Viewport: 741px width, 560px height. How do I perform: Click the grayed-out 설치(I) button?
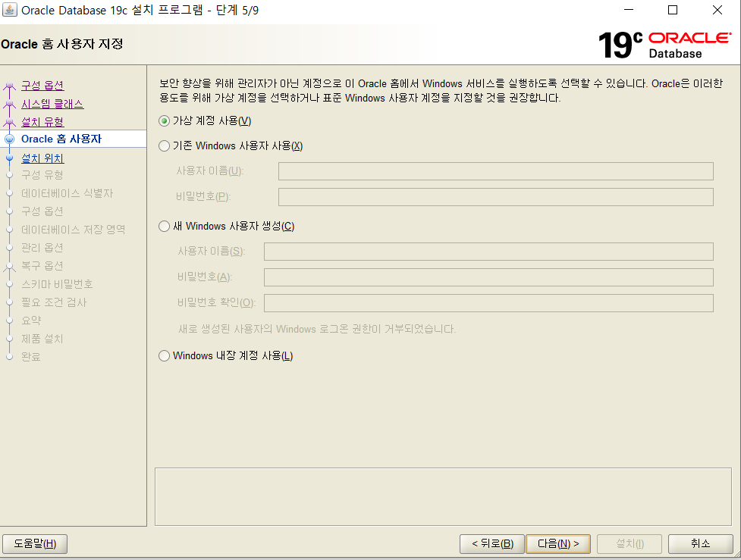click(630, 544)
